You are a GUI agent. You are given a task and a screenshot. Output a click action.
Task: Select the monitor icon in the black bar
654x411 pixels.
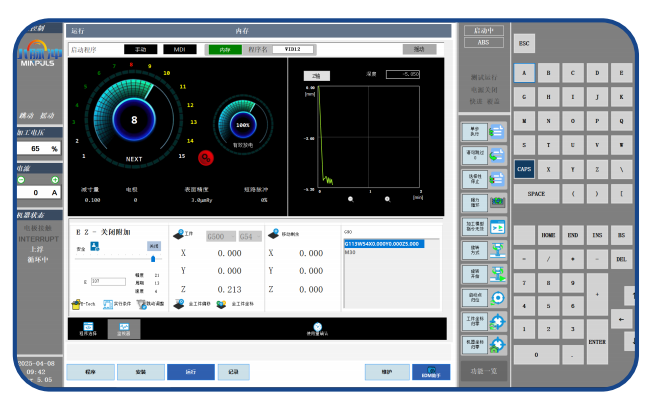coord(124,328)
